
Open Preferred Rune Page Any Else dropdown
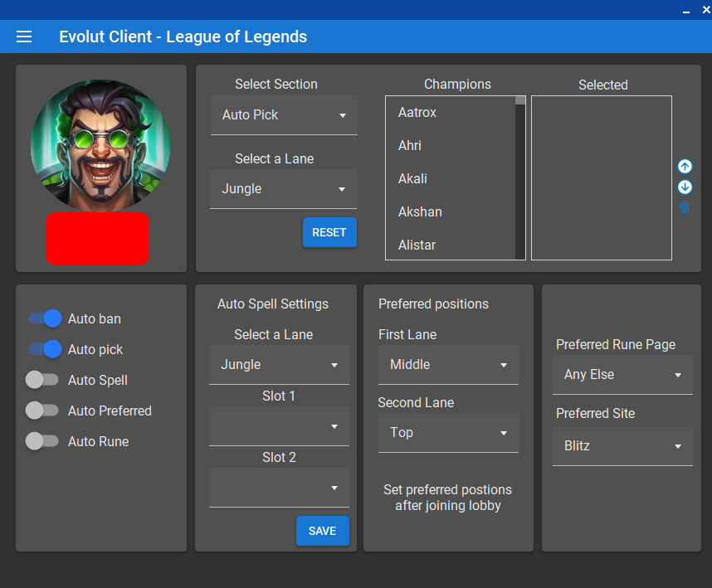(x=622, y=375)
